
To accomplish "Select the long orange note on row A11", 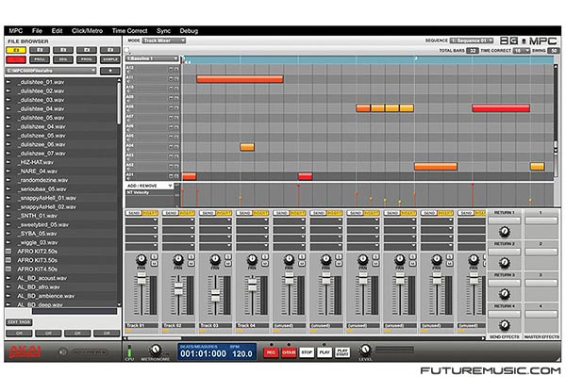I will point(240,78).
